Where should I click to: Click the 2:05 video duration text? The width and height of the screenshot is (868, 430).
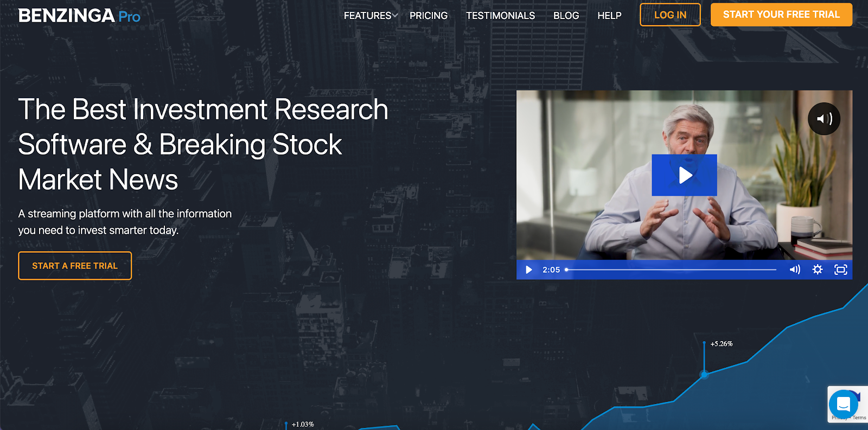click(x=551, y=269)
